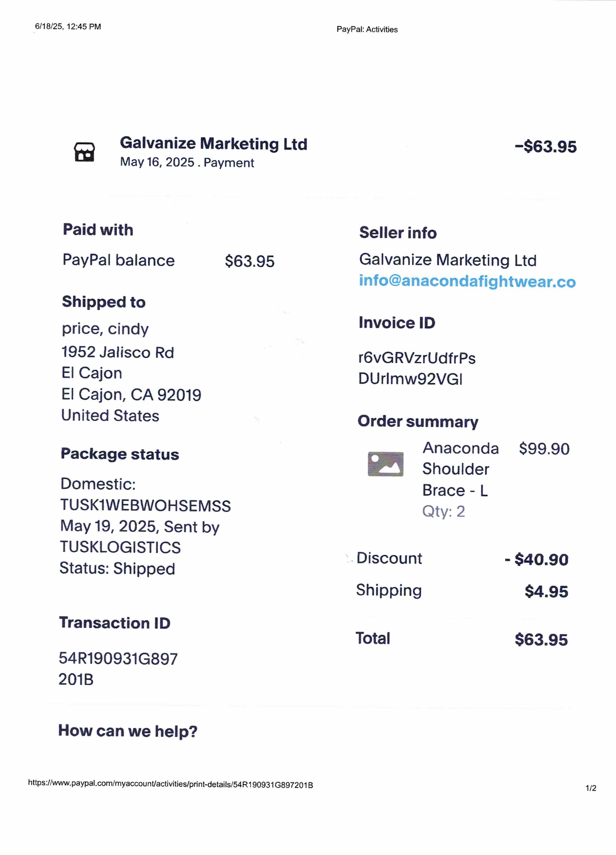Click the Discount -$40.90 amount
The width and height of the screenshot is (616, 855).
[537, 559]
